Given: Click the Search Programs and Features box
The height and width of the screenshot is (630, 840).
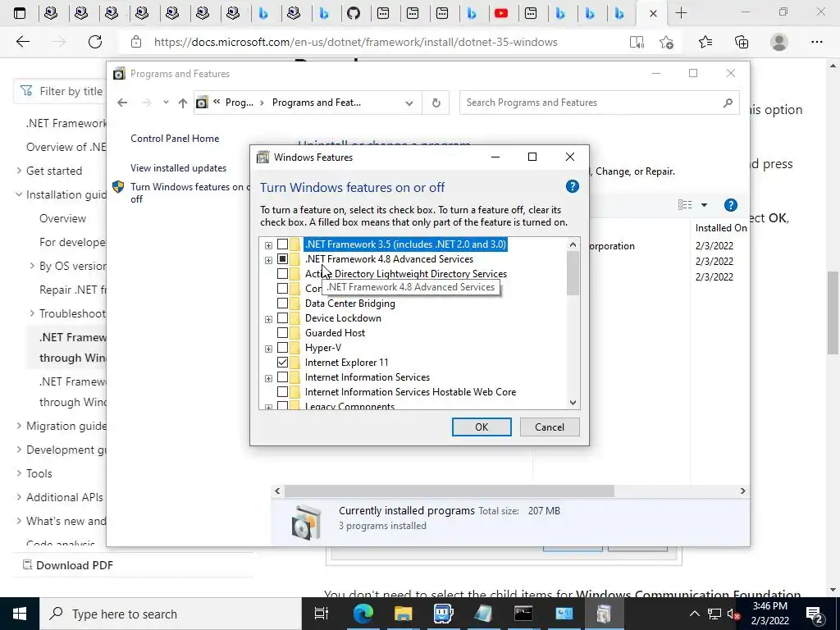Looking at the screenshot, I should [x=598, y=103].
